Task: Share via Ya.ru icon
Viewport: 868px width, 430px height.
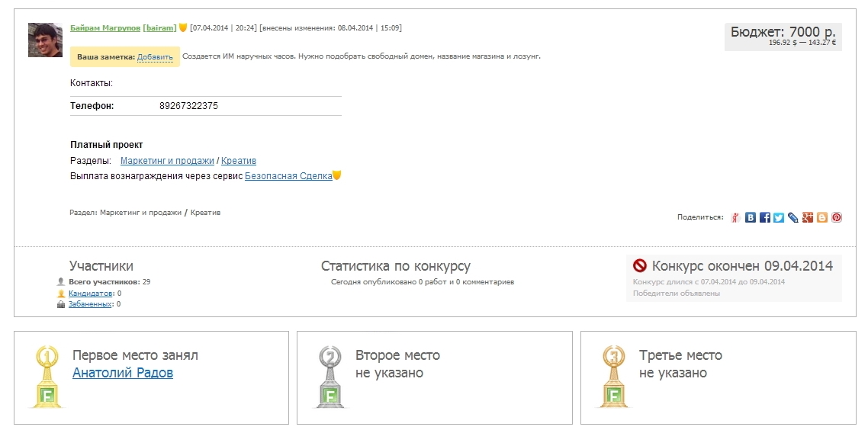Action: 736,217
